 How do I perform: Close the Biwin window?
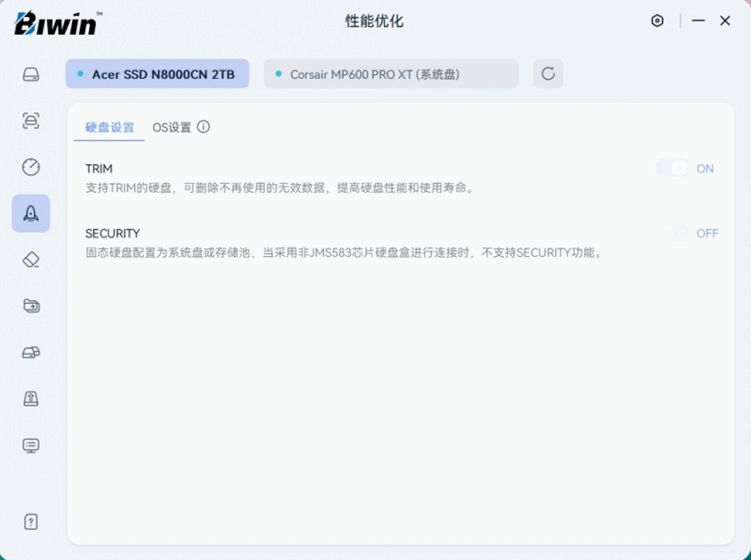725,21
